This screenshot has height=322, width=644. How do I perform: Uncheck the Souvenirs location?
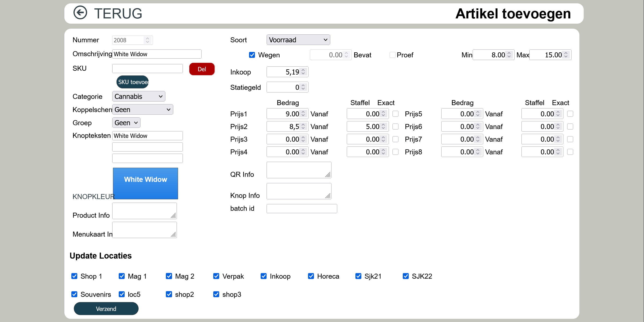click(x=74, y=294)
